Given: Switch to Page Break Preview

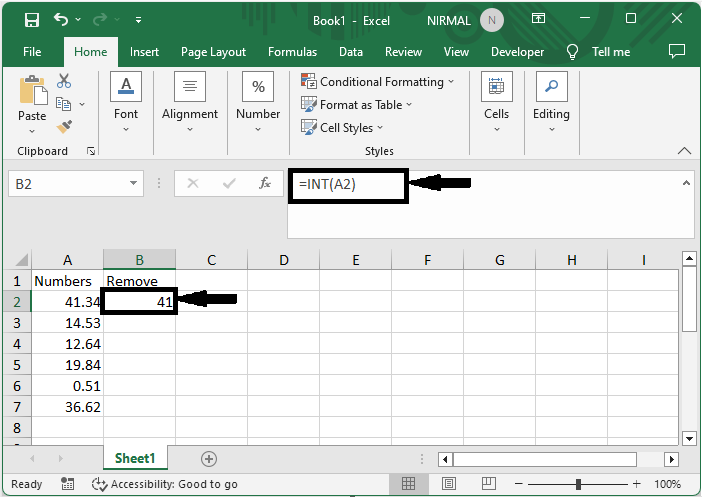Looking at the screenshot, I should (488, 484).
